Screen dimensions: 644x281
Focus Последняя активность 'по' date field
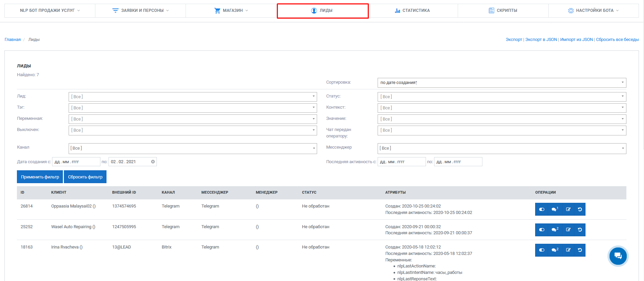tap(458, 162)
